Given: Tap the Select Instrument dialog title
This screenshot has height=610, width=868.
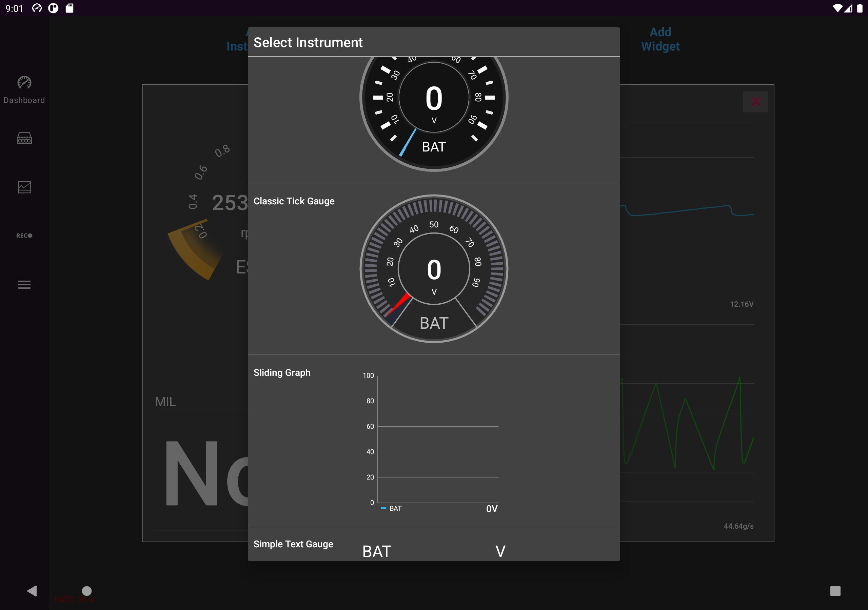Looking at the screenshot, I should point(308,42).
